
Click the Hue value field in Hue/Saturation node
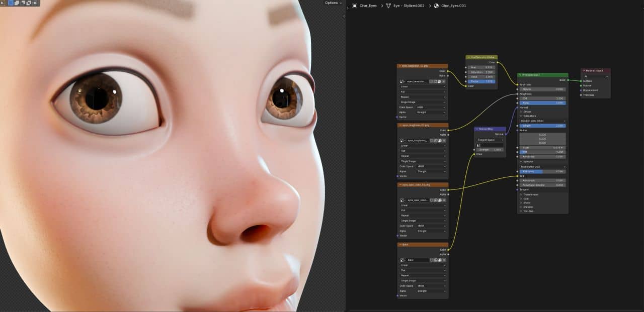pos(481,67)
